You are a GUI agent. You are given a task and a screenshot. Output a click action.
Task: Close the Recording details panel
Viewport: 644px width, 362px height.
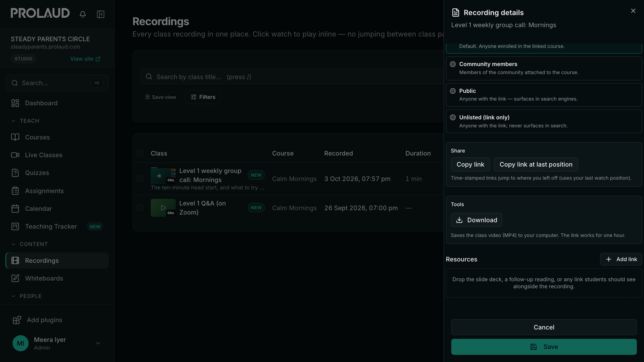coord(633,11)
